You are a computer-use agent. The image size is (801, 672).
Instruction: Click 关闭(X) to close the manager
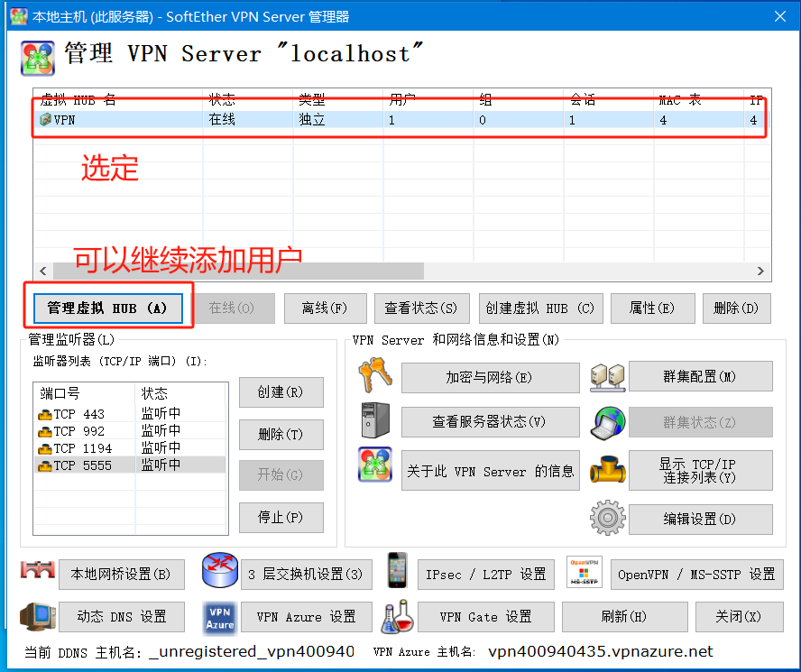click(739, 617)
